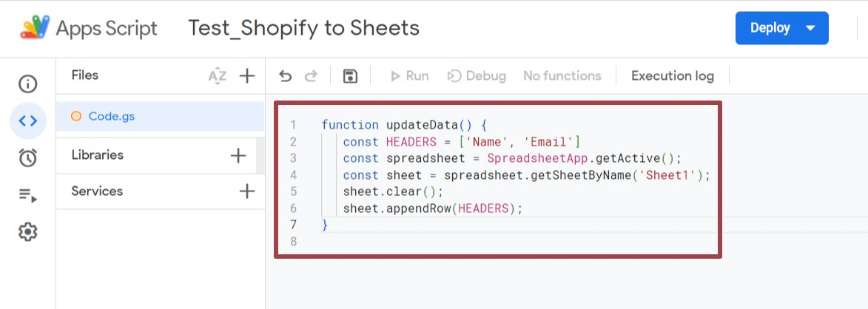This screenshot has width=868, height=309.
Task: Click the Files panel heading
Action: (84, 75)
